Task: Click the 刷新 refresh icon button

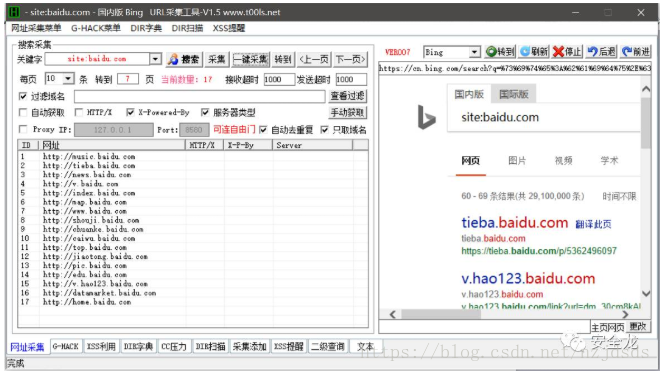Action: [x=534, y=52]
